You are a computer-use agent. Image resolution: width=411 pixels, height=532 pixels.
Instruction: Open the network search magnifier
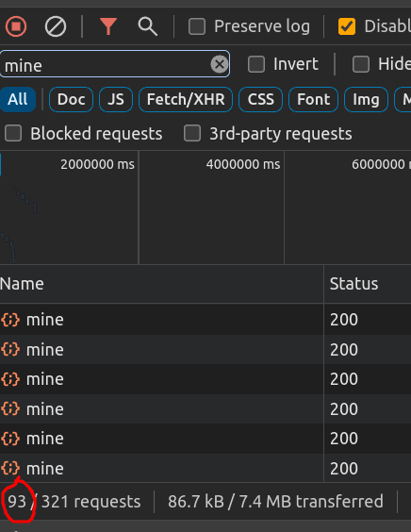coord(147,26)
